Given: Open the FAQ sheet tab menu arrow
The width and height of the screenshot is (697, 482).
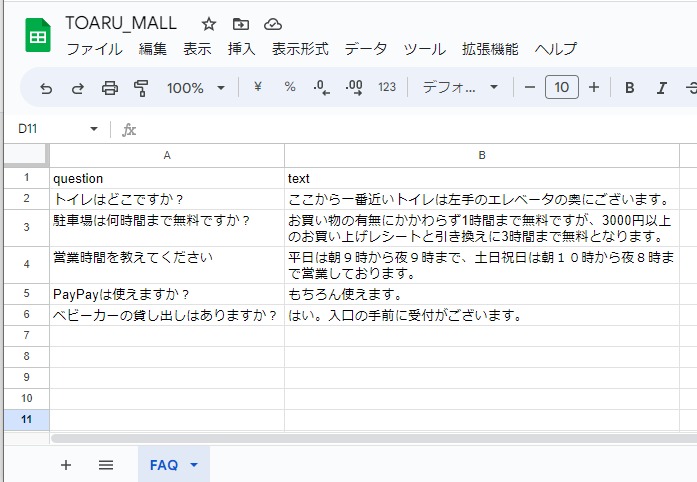Looking at the screenshot, I should [x=194, y=465].
